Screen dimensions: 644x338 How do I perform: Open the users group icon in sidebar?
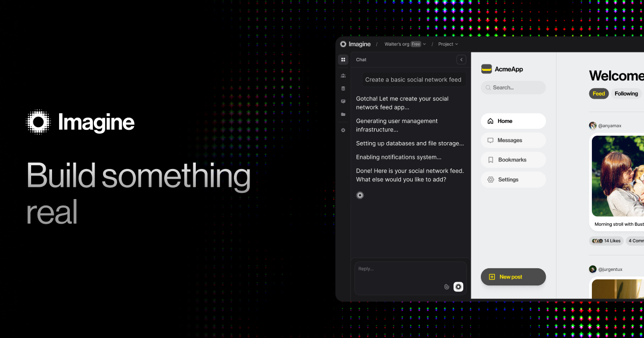point(343,76)
